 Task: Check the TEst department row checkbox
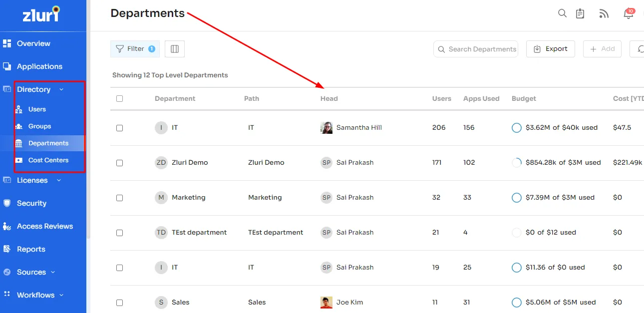pos(119,233)
